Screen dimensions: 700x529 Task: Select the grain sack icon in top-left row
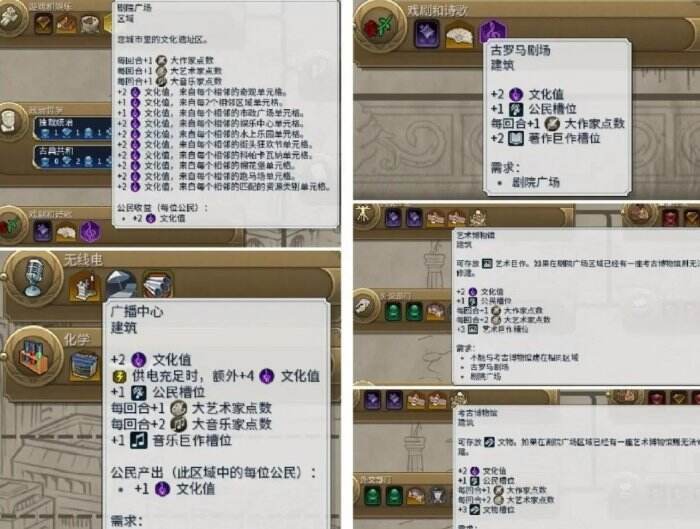click(90, 24)
